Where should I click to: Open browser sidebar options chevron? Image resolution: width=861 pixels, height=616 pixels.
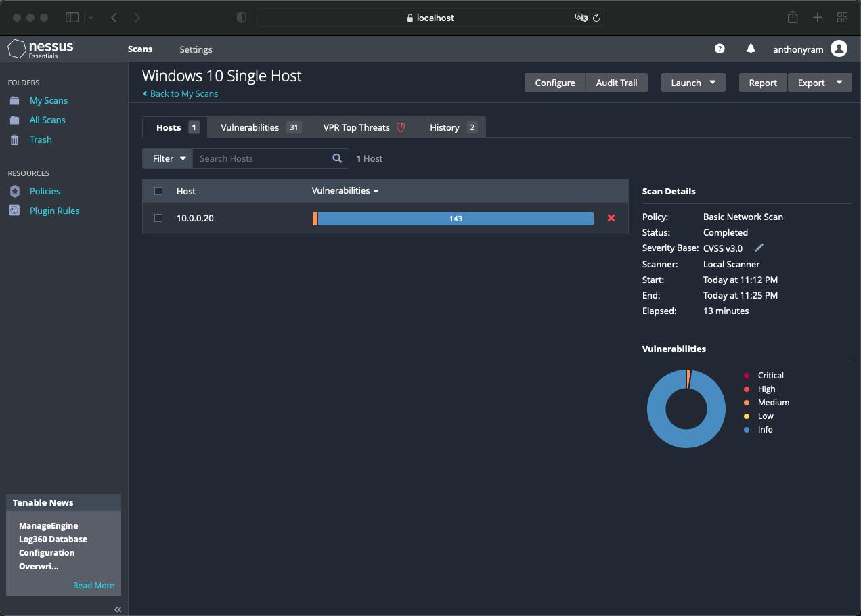pyautogui.click(x=91, y=18)
